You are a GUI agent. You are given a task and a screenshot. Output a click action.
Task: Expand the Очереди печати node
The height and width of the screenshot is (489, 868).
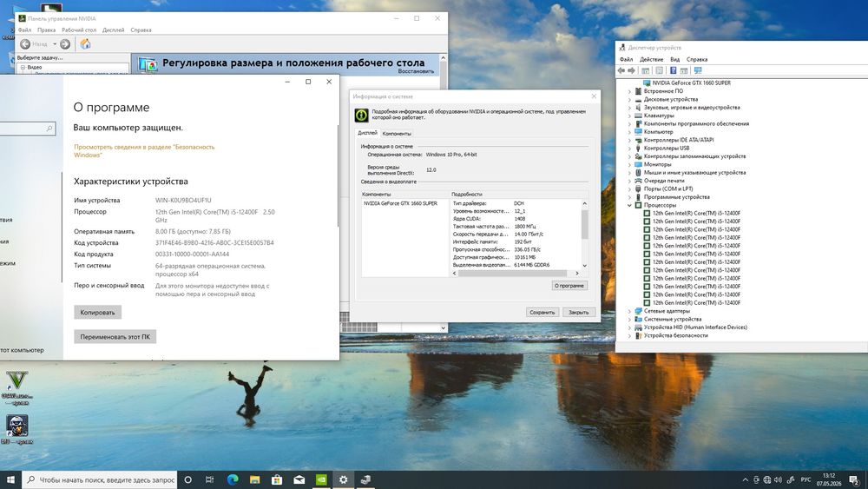coord(629,181)
